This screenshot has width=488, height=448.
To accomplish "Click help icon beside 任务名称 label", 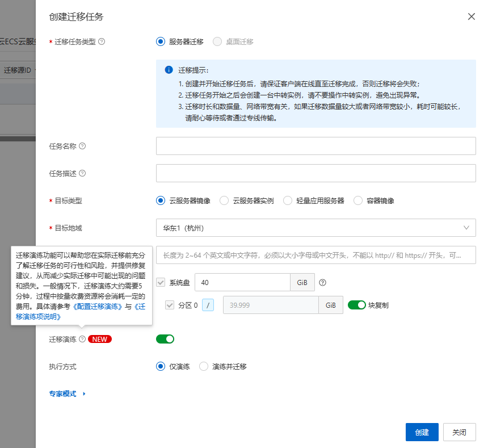I will 82,146.
